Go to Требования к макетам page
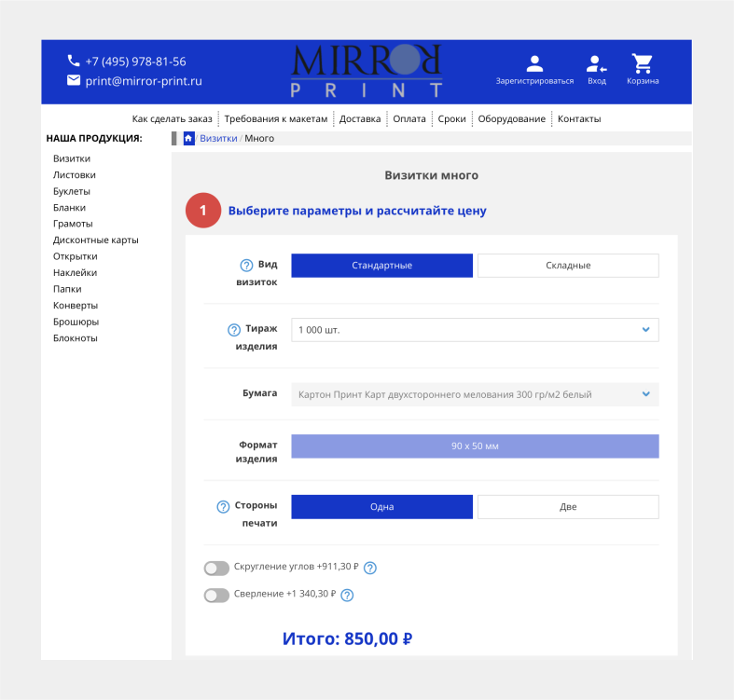The height and width of the screenshot is (700, 734). coord(276,119)
